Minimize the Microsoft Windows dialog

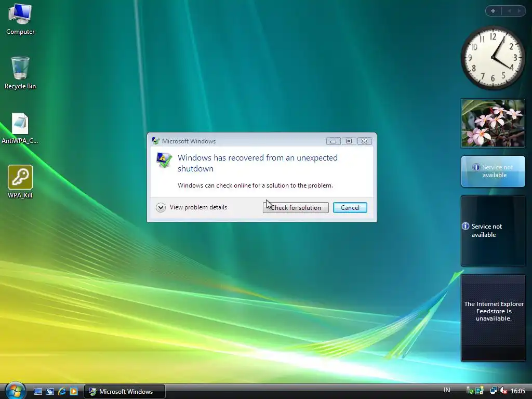[x=333, y=141]
